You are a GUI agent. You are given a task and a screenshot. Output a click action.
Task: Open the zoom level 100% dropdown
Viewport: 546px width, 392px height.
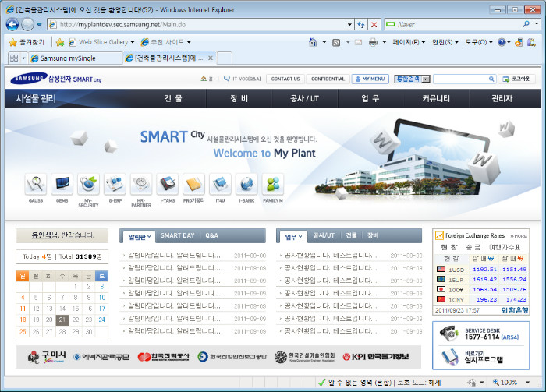[528, 383]
